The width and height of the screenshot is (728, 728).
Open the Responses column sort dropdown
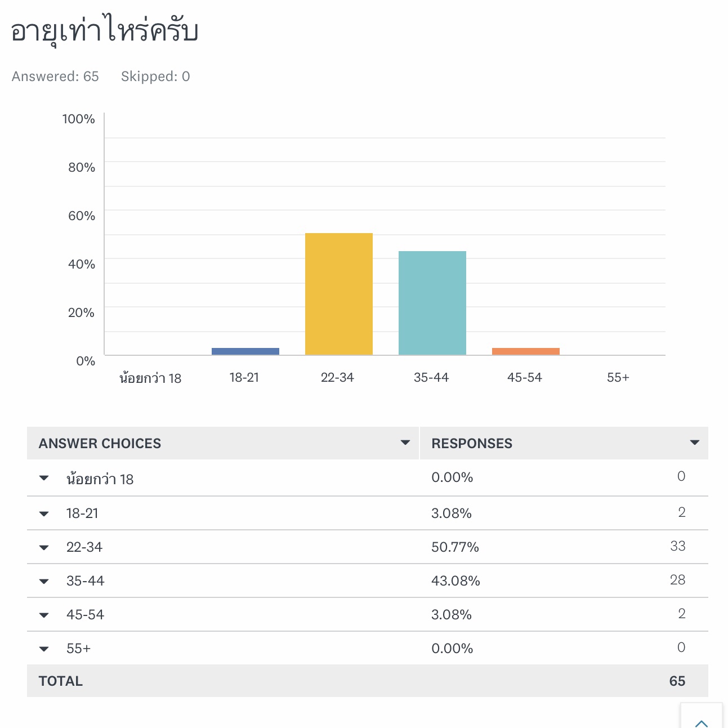point(694,443)
